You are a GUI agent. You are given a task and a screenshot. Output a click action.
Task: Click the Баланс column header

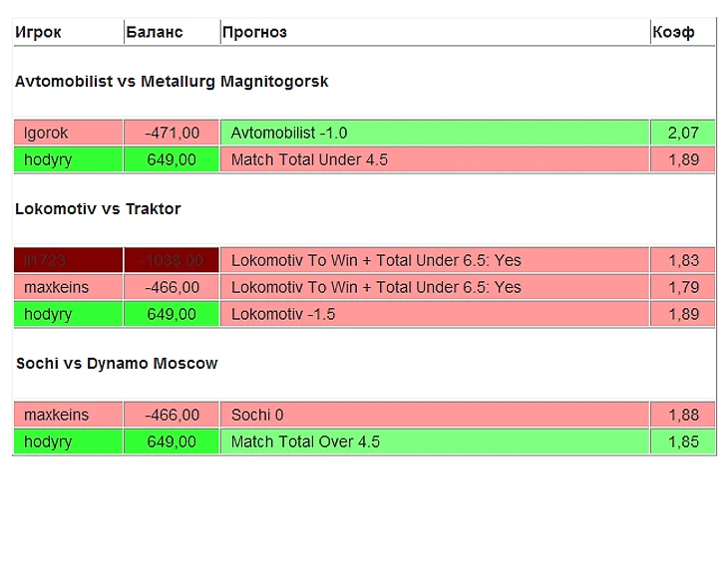155,32
